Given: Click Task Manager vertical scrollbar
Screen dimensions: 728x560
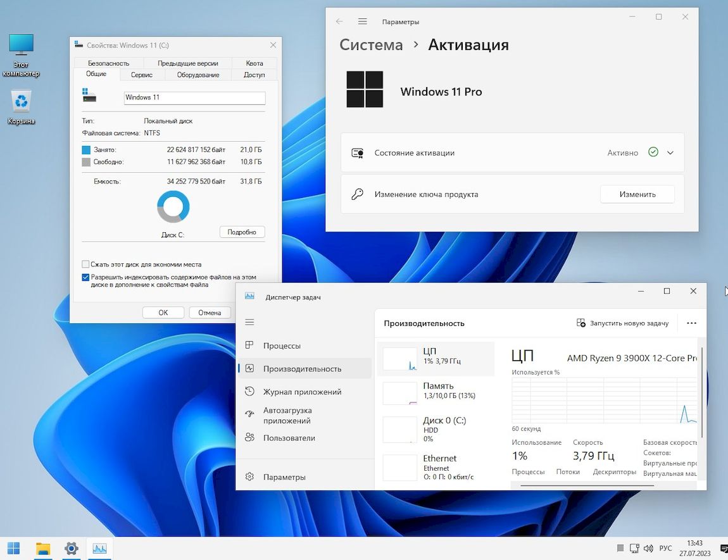Looking at the screenshot, I should [x=702, y=392].
